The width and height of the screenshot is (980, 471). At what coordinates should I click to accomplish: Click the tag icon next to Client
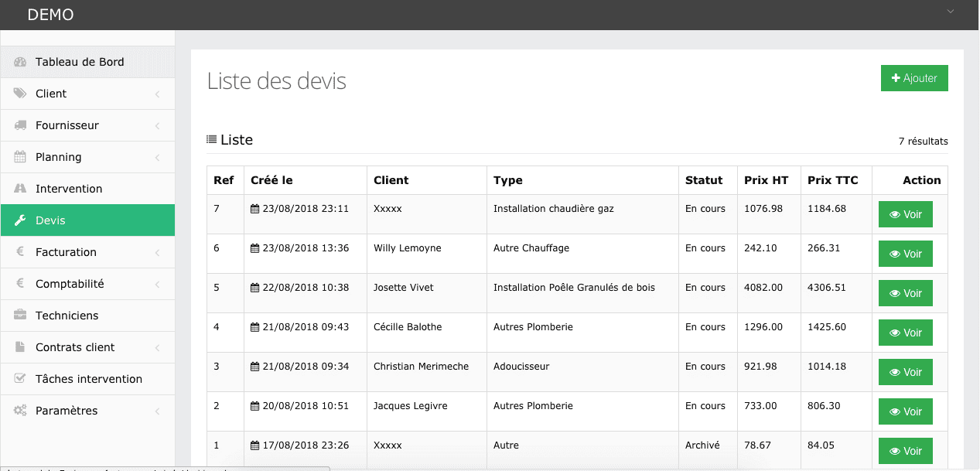[x=20, y=94]
